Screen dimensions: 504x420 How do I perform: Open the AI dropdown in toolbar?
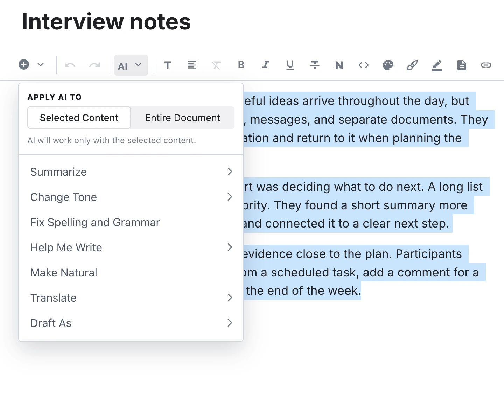click(131, 65)
